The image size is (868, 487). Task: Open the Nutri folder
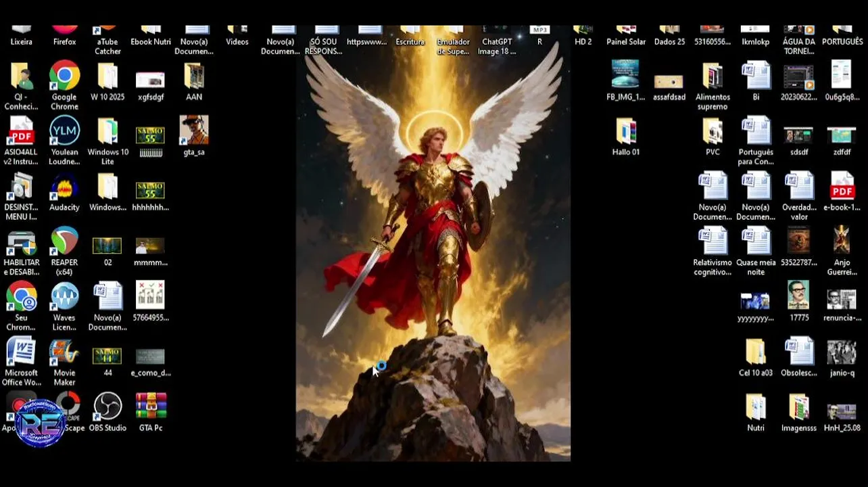click(756, 407)
